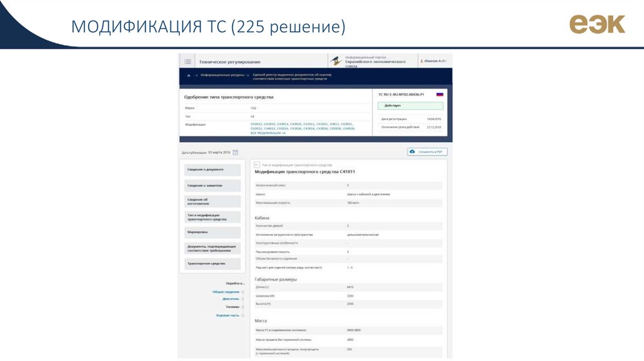Image resolution: width=644 pixels, height=361 pixels.
Task: Jump to the Топливо section
Action: tap(233, 307)
